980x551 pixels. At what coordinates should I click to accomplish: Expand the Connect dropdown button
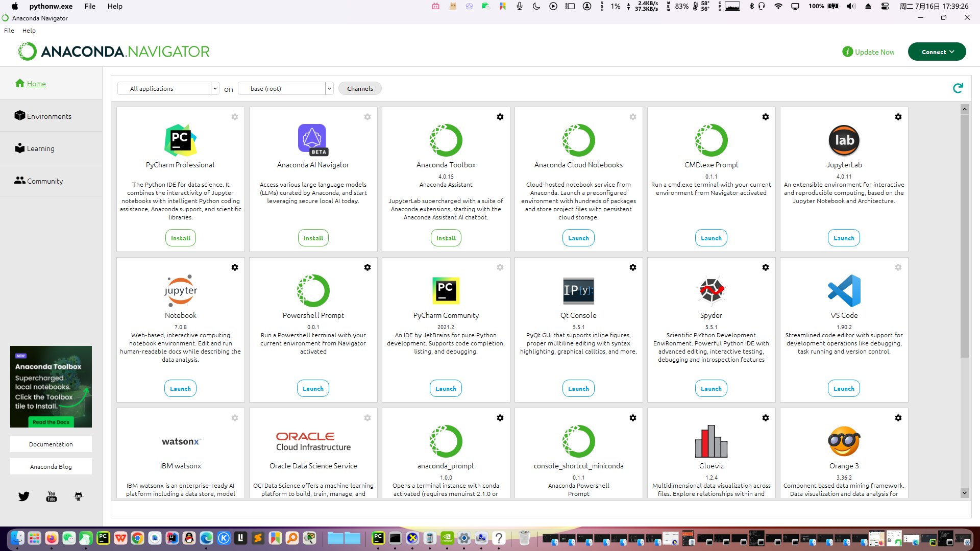[x=937, y=52]
